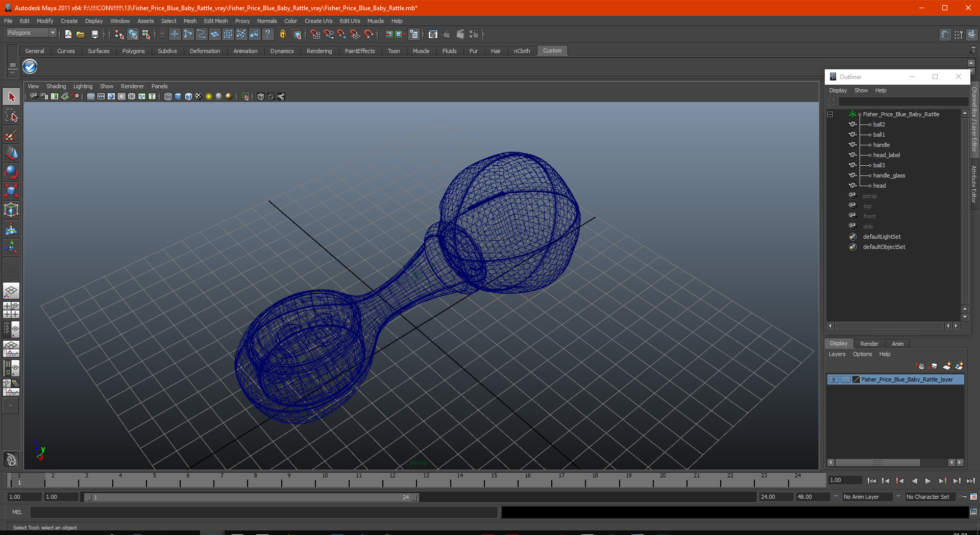Switch to the Rendering shelf tab
The height and width of the screenshot is (535, 980).
click(x=319, y=51)
